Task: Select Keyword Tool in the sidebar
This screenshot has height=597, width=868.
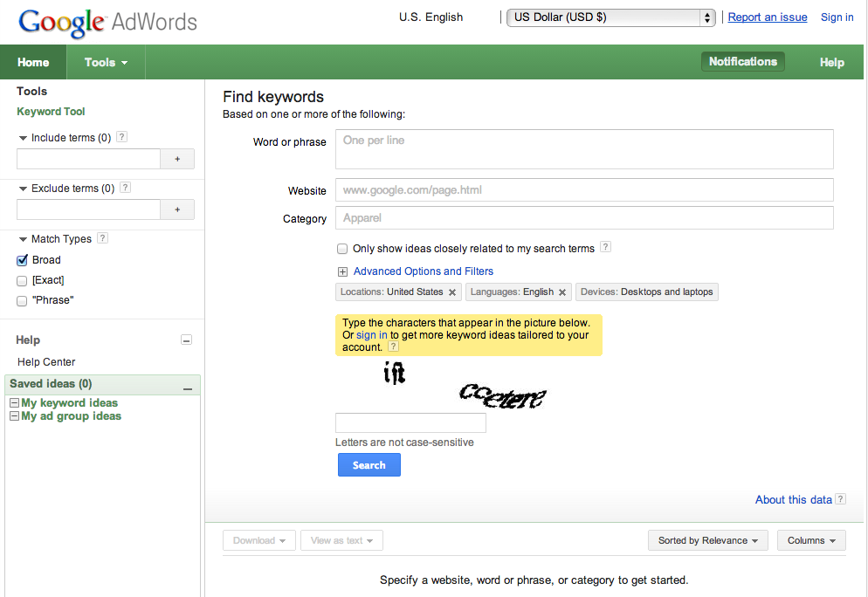Action: [x=51, y=111]
